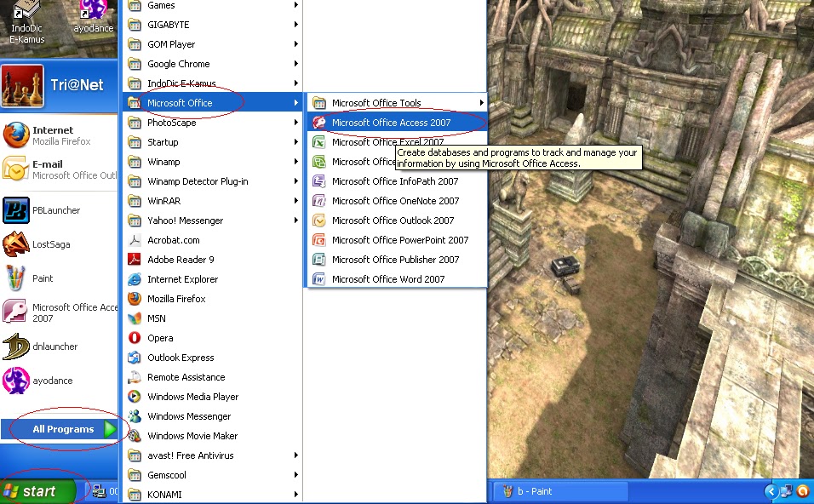Click the pinned Microsoft Office Access 2007 icon
Image resolution: width=814 pixels, height=504 pixels.
pos(15,312)
